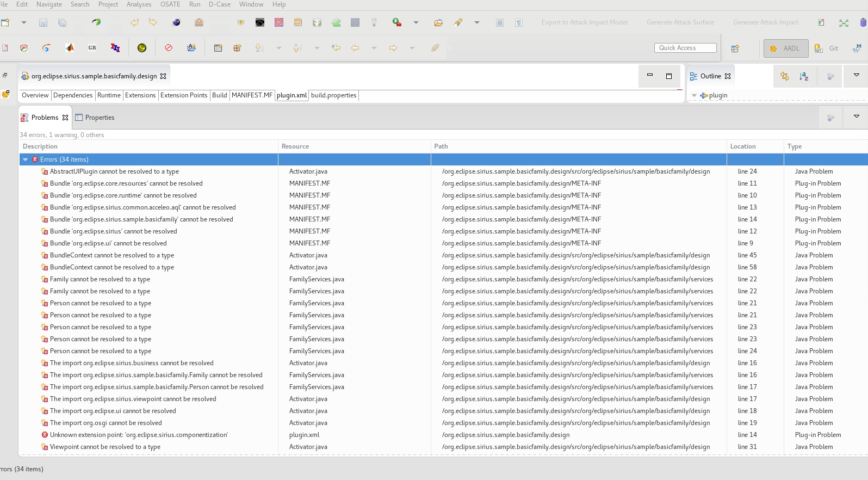
Task: Select 'AbstractUIPlugin cannot be resolved to a type'
Action: click(114, 171)
